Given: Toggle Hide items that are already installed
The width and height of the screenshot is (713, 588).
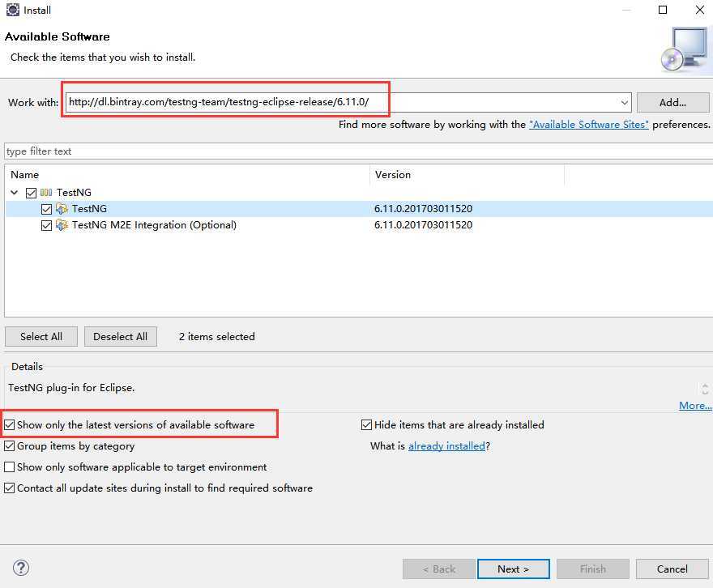Looking at the screenshot, I should pyautogui.click(x=366, y=425).
